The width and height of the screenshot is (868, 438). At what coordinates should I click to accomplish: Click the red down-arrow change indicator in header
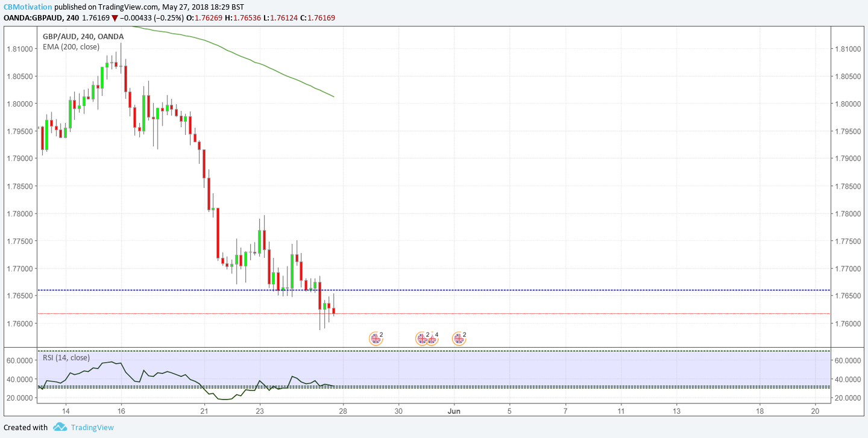[115, 18]
